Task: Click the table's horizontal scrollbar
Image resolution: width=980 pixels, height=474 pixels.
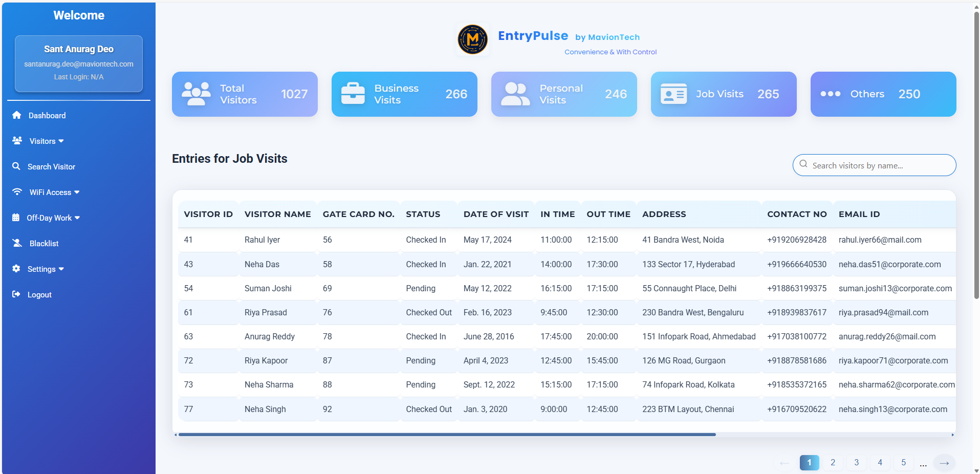Action: click(447, 435)
